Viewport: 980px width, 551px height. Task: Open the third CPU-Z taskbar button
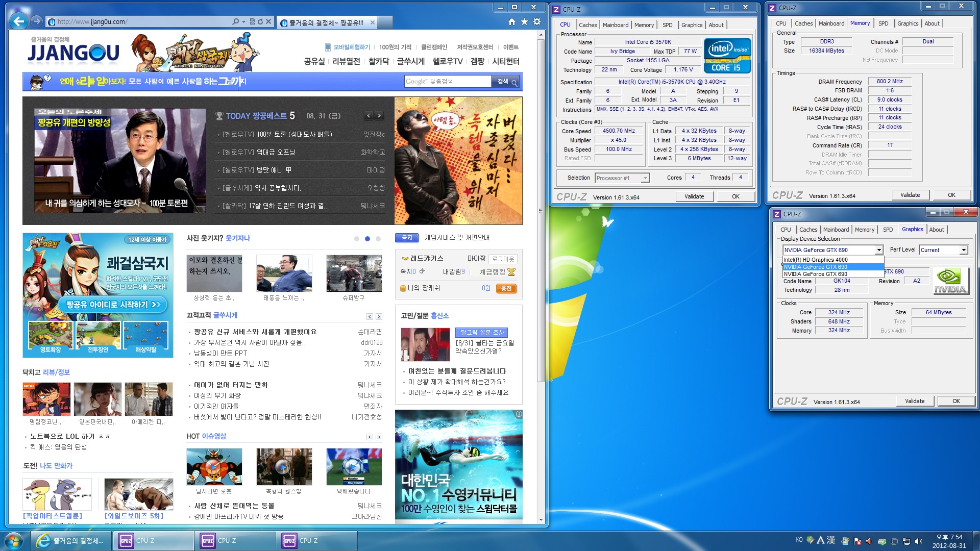click(316, 541)
